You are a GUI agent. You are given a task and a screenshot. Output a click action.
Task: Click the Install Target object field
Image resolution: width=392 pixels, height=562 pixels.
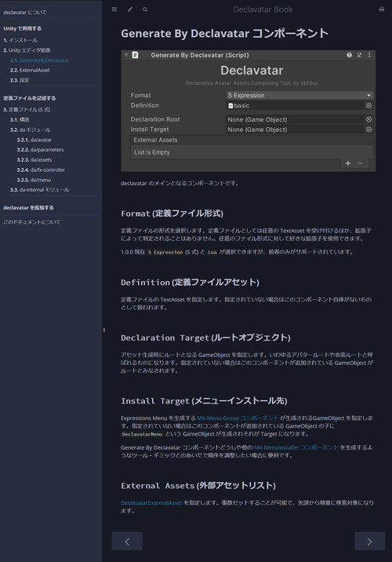[x=295, y=130]
